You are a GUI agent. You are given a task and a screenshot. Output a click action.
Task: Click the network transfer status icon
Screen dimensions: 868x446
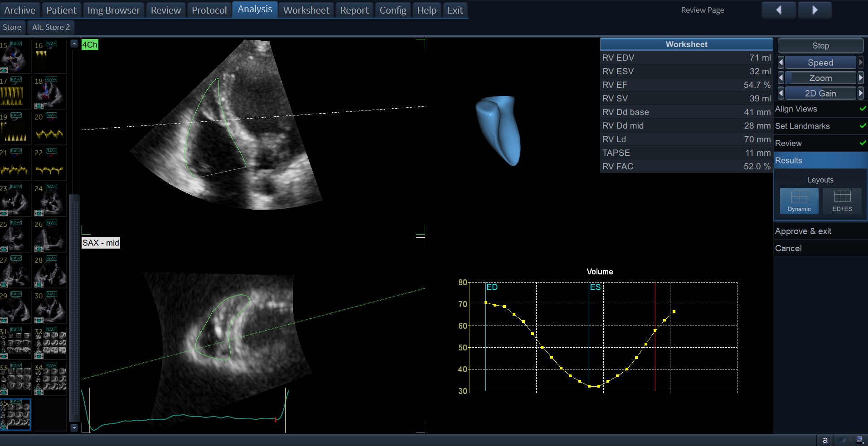(859, 440)
